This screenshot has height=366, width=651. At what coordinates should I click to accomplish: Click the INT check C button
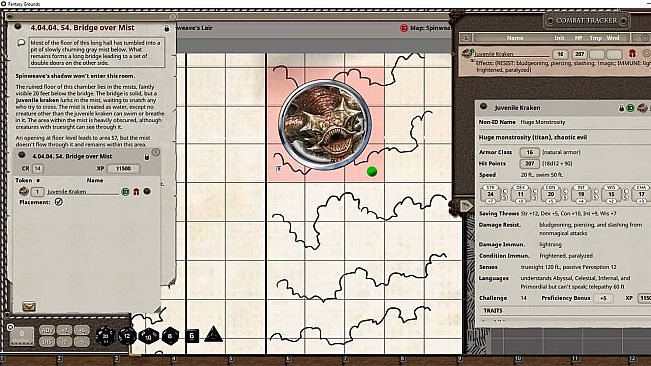click(595, 191)
